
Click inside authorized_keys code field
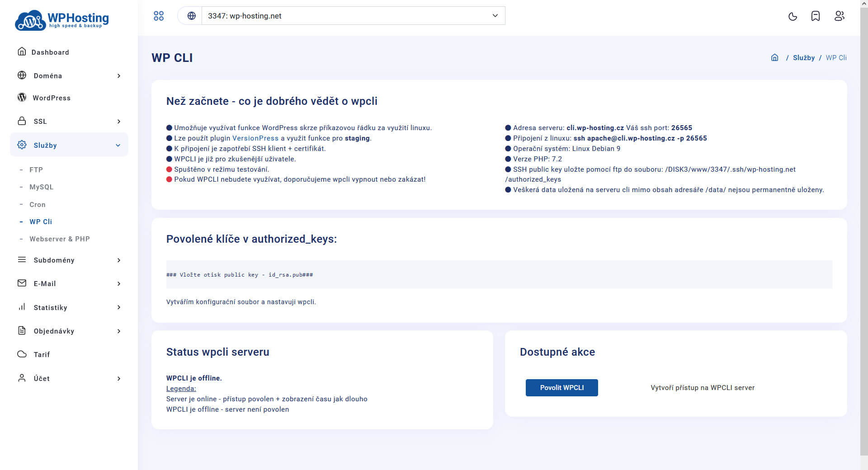pyautogui.click(x=499, y=274)
